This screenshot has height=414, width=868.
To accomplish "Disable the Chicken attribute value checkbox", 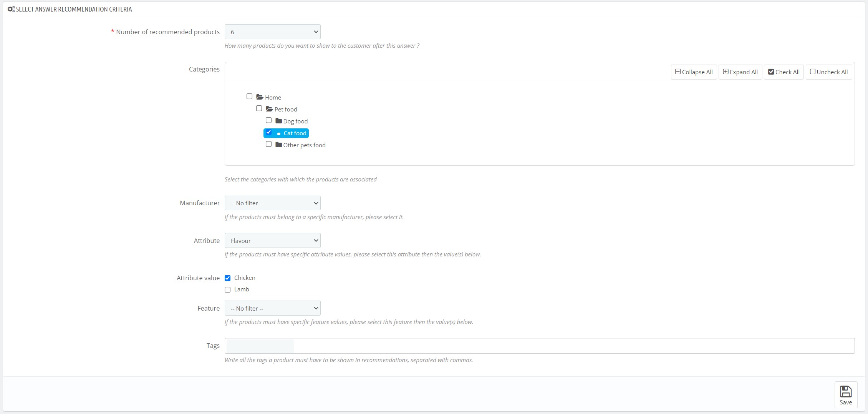I will coord(228,278).
